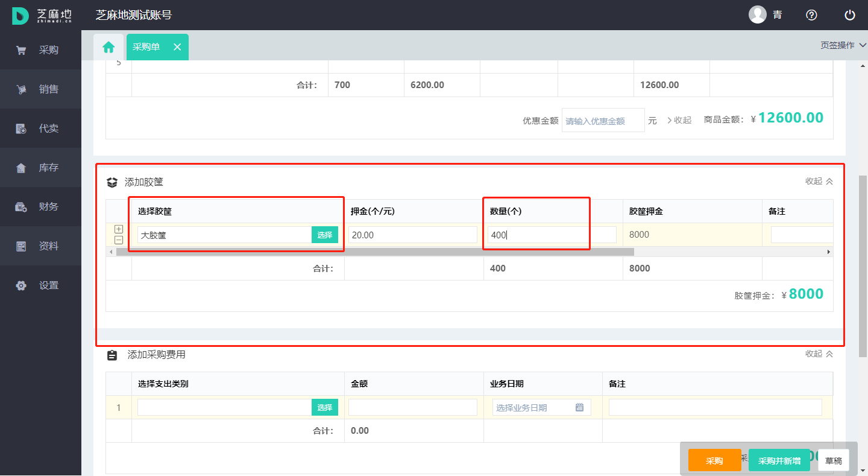Click 选择 button for 支出类别

pos(325,407)
